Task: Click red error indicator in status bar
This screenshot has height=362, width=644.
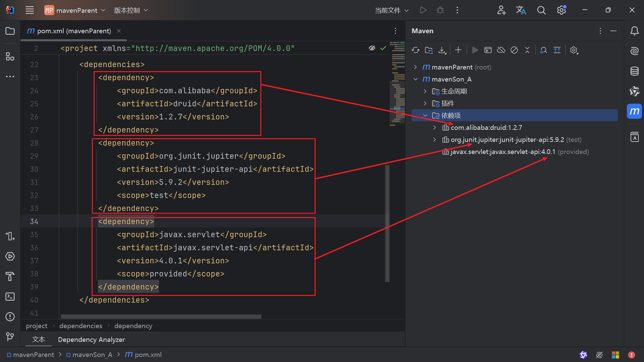Action: point(632,355)
